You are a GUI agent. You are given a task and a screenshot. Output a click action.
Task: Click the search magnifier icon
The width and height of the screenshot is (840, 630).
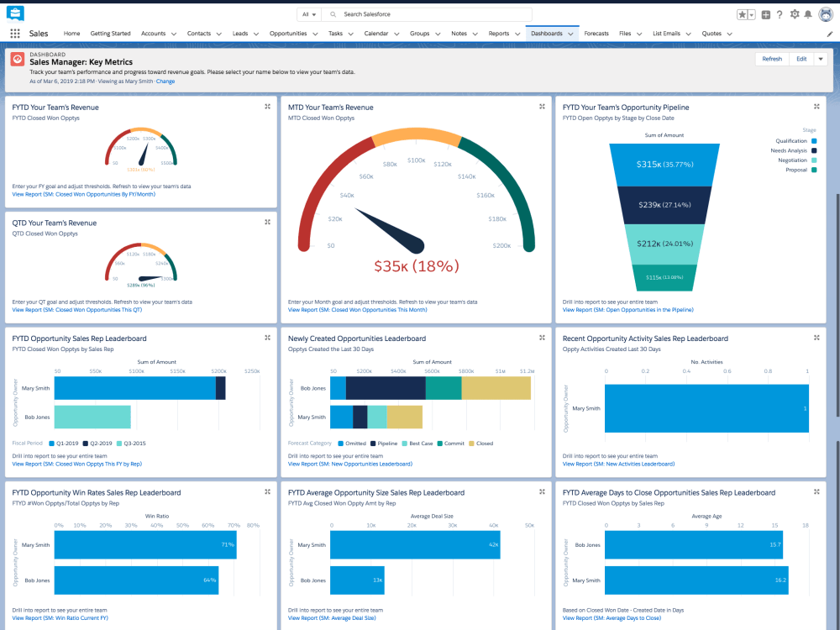pyautogui.click(x=333, y=14)
